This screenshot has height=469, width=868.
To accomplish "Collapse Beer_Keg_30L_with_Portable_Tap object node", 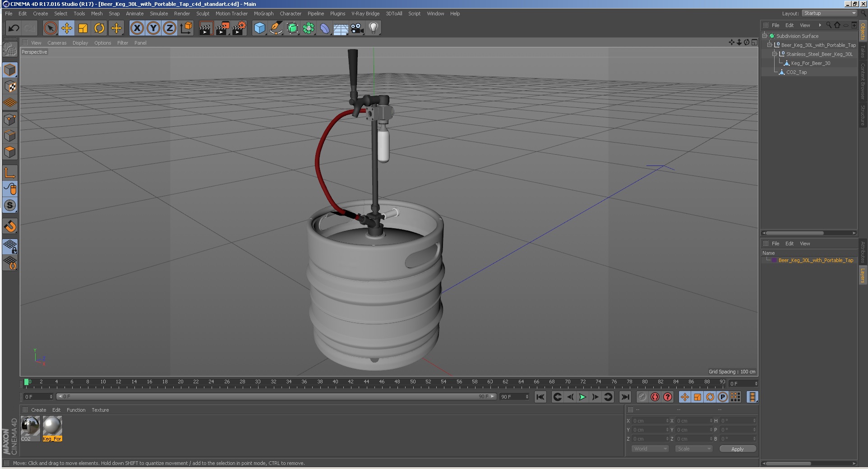I will [770, 45].
